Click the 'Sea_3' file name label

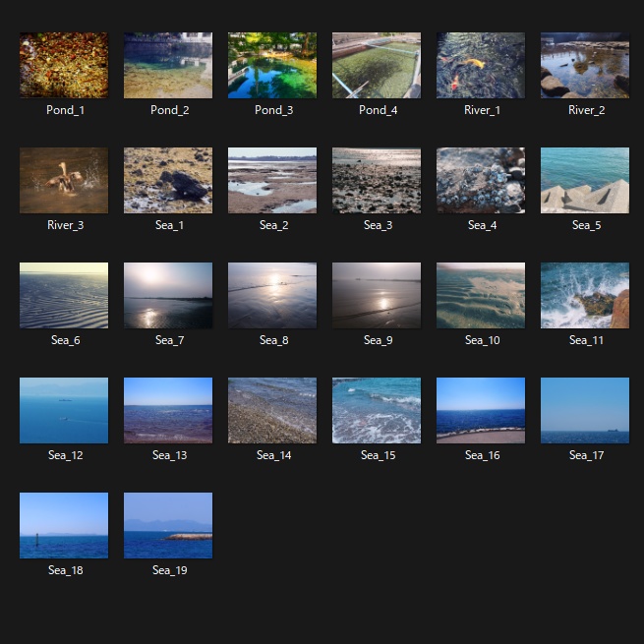coord(378,225)
